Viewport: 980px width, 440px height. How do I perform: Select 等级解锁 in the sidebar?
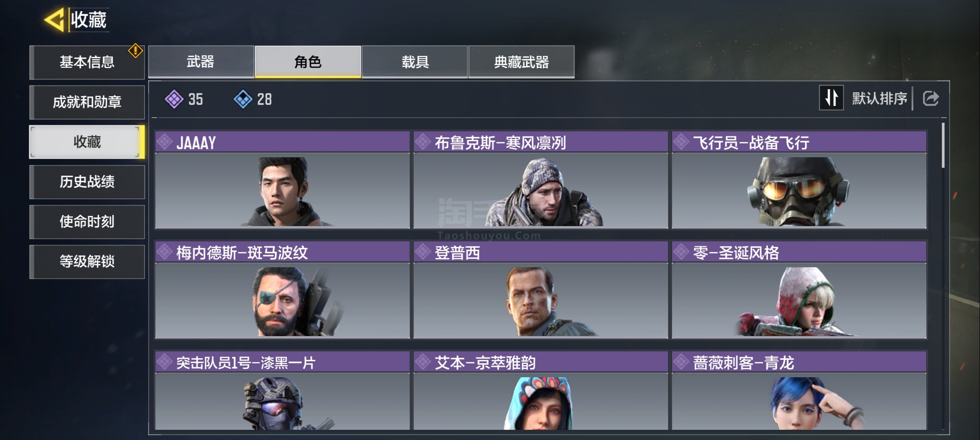pyautogui.click(x=87, y=262)
